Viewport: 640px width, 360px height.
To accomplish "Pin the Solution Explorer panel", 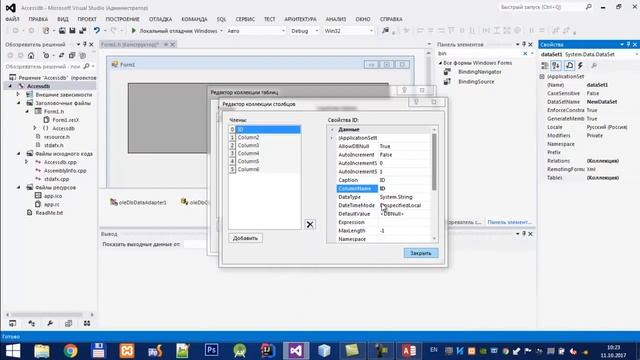I will coord(85,44).
